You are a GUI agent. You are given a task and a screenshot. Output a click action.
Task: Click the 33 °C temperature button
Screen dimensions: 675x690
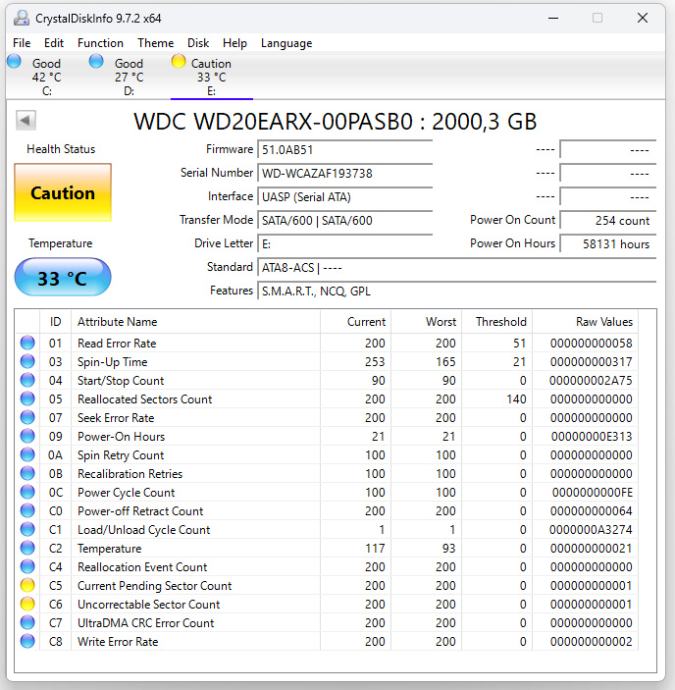coord(62,280)
